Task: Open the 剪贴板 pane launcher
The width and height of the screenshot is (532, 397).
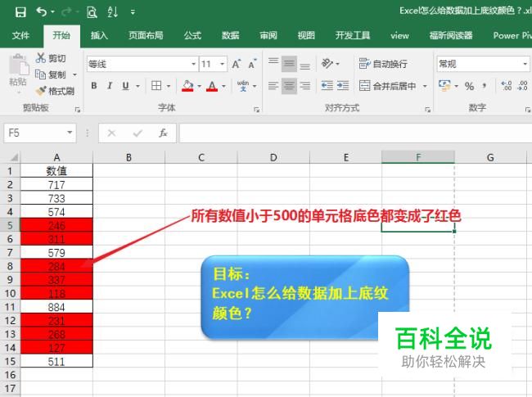Action: pyautogui.click(x=78, y=109)
